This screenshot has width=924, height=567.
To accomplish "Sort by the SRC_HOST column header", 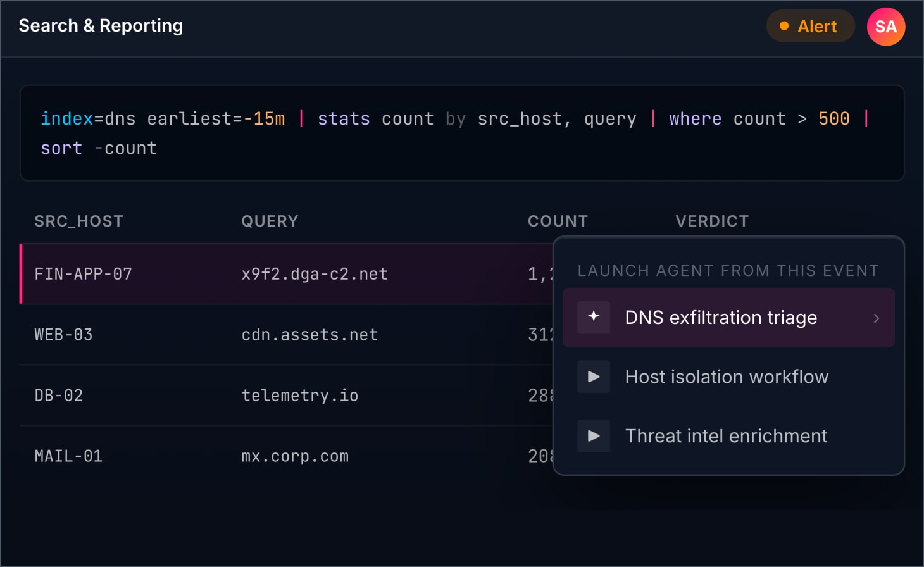I will [x=78, y=221].
